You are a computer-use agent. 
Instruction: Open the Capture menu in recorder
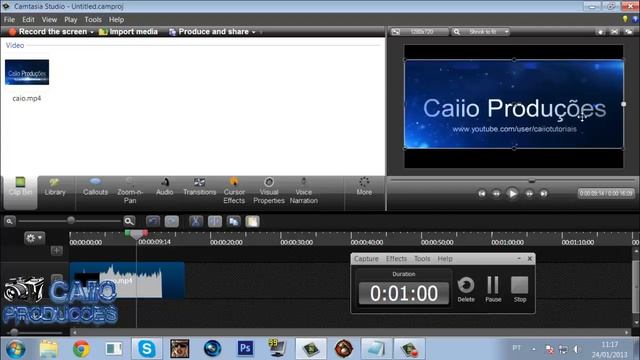366,259
